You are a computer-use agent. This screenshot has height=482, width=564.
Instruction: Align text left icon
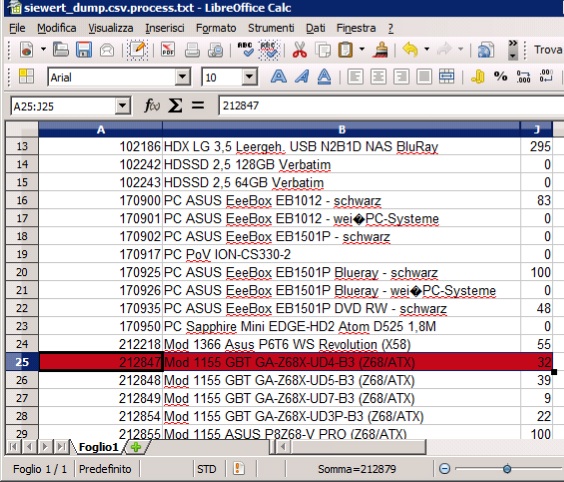click(355, 77)
